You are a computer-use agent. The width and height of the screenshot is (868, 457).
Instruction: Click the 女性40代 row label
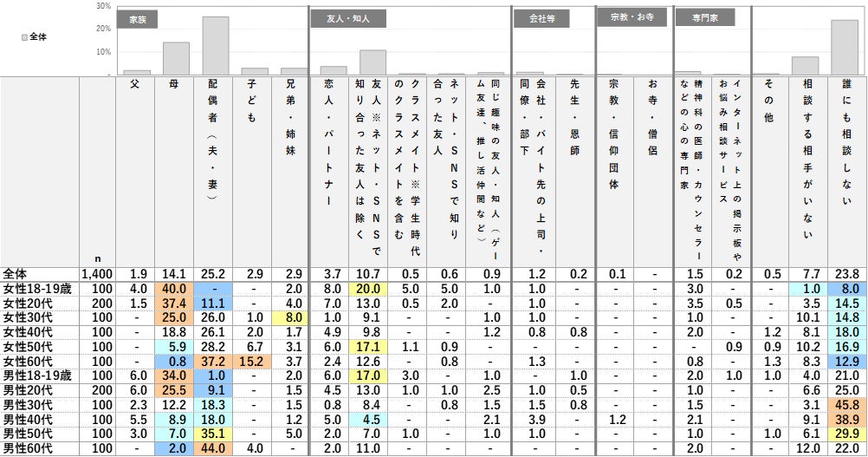pyautogui.click(x=28, y=332)
